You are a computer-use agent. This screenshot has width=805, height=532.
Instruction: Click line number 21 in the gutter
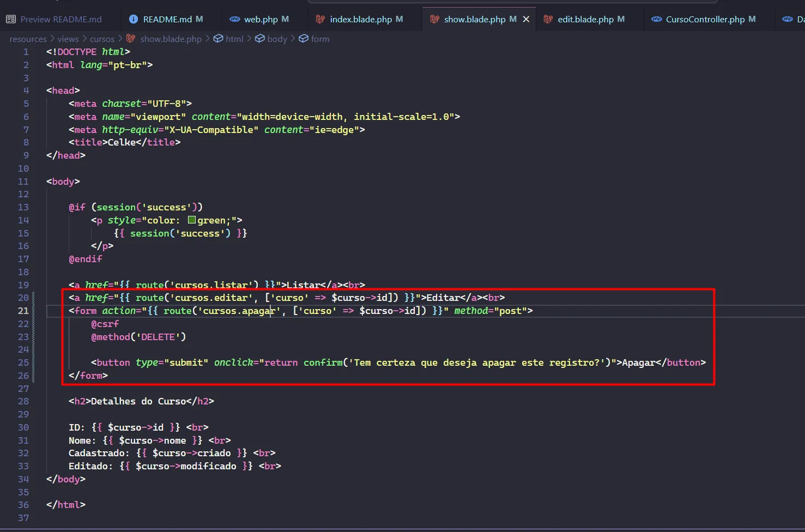(23, 311)
